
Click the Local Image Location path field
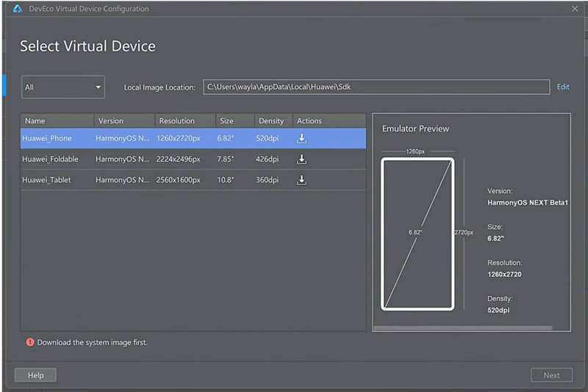376,87
